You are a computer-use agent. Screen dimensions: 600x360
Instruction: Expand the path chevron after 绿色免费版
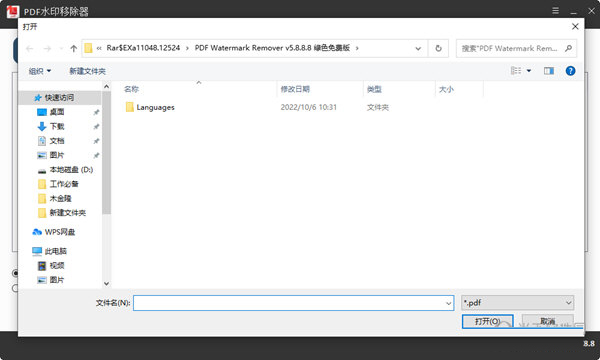pos(357,48)
